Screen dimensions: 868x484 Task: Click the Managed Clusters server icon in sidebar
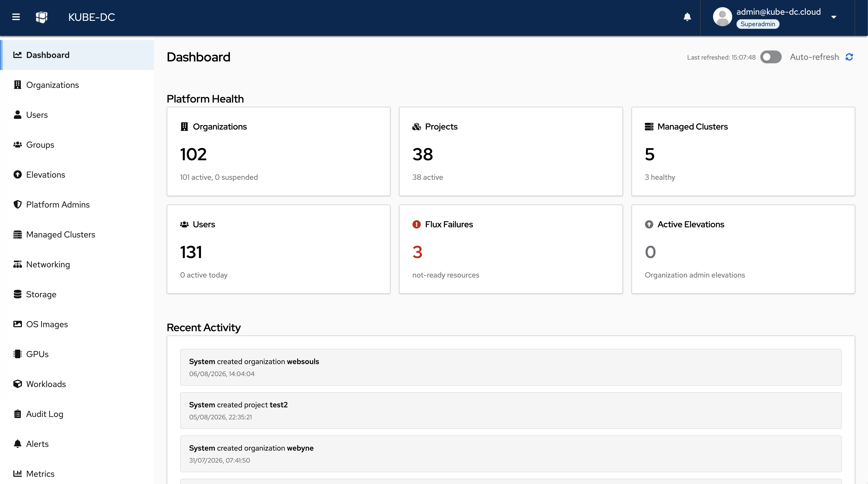18,235
